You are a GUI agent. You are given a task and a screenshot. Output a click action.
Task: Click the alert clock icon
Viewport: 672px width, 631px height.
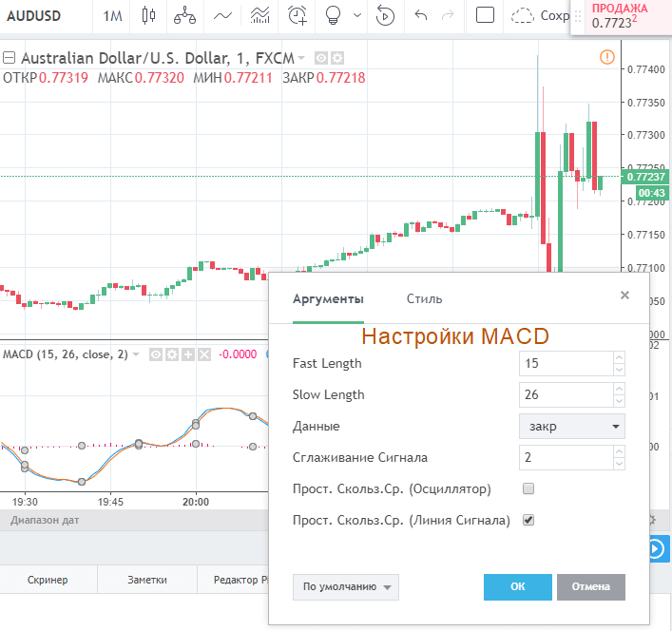click(298, 15)
